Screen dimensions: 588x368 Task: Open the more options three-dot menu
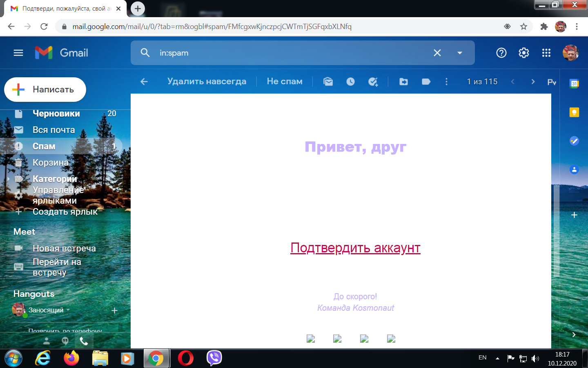coord(446,81)
